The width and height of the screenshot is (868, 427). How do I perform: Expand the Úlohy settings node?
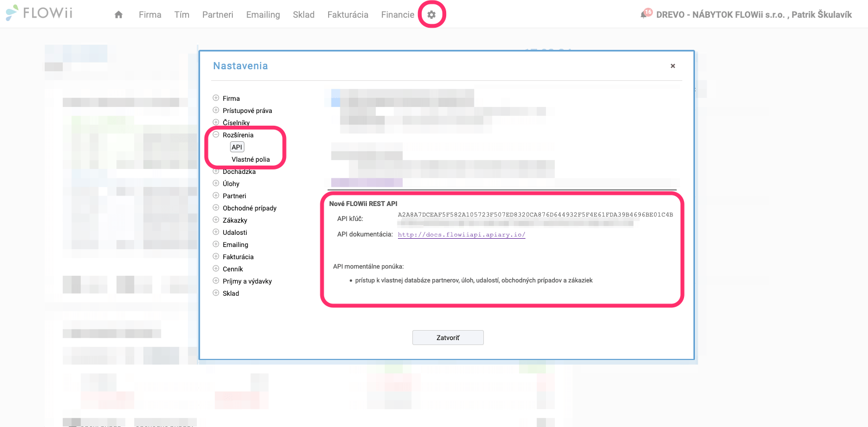pyautogui.click(x=216, y=183)
